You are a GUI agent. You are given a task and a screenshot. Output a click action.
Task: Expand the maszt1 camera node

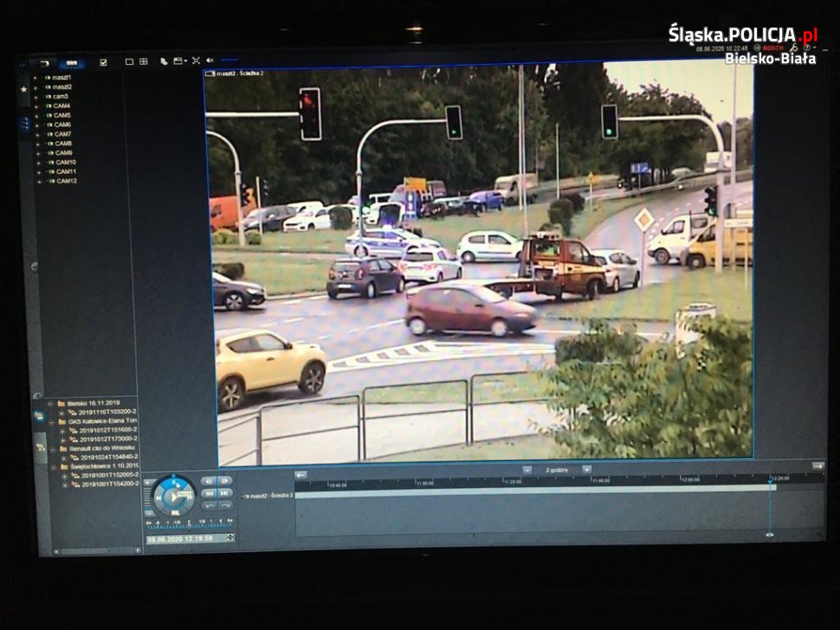point(36,78)
